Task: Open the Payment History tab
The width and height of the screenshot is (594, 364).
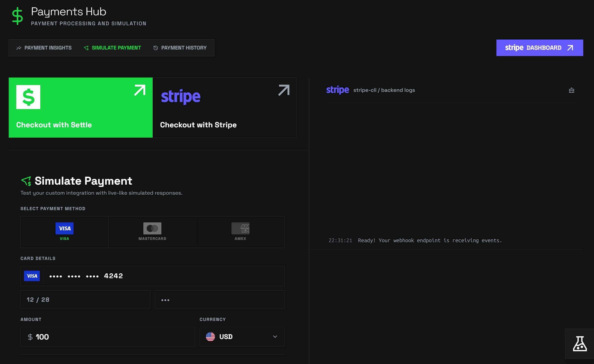Action: point(180,48)
